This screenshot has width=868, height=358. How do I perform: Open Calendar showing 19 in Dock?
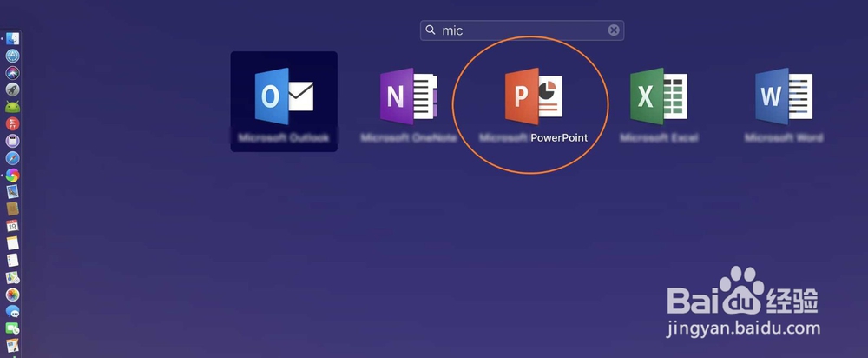(13, 226)
